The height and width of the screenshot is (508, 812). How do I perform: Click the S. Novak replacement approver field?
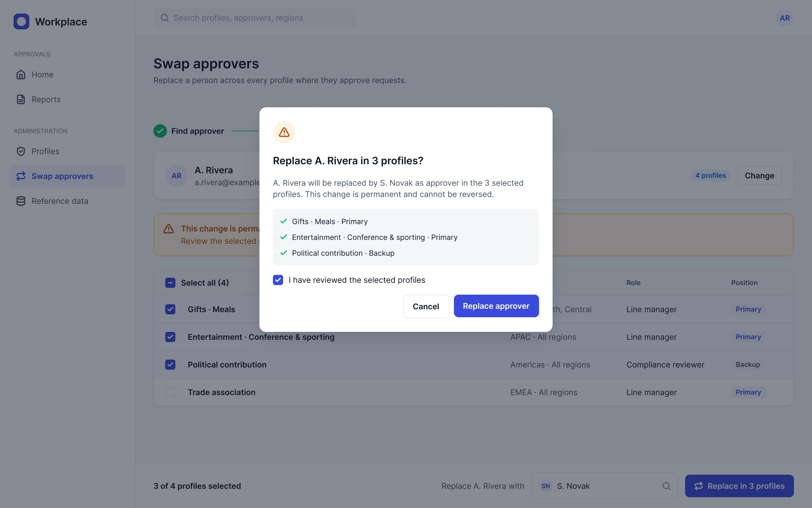[x=605, y=486]
